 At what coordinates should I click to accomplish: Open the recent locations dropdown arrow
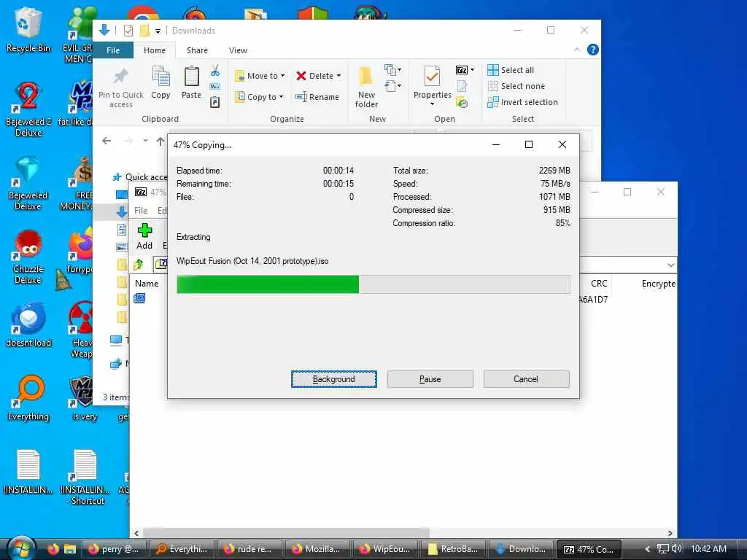[145, 141]
